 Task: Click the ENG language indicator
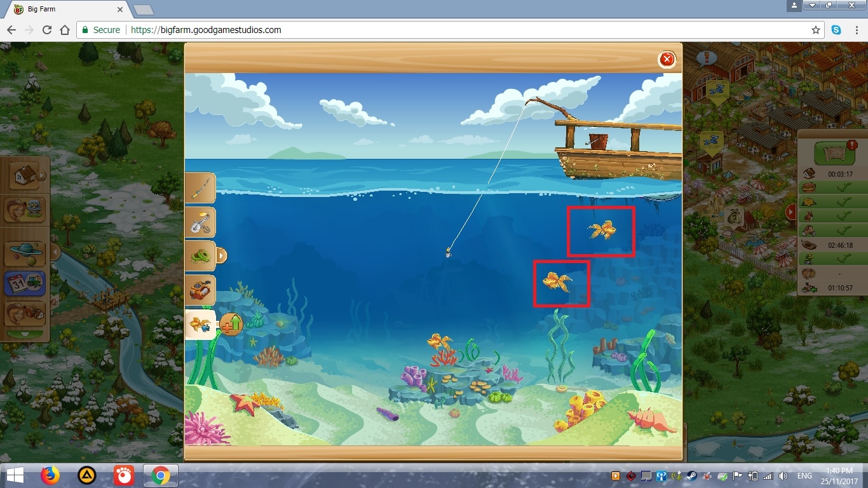click(804, 475)
